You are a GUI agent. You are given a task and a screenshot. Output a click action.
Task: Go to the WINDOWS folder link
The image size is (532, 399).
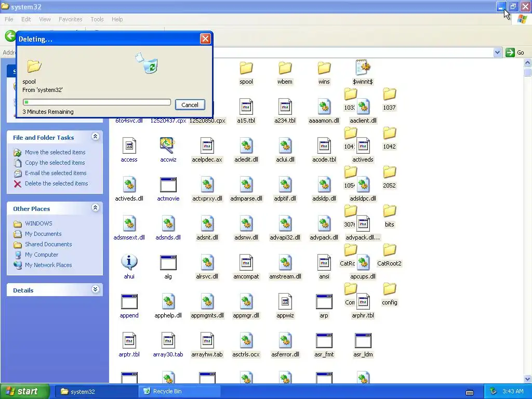38,223
